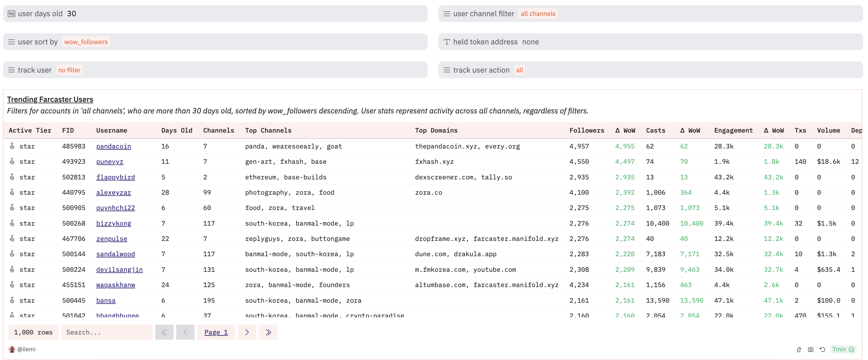The height and width of the screenshot is (360, 868).
Task: Click the refresh query icon
Action: [822, 349]
